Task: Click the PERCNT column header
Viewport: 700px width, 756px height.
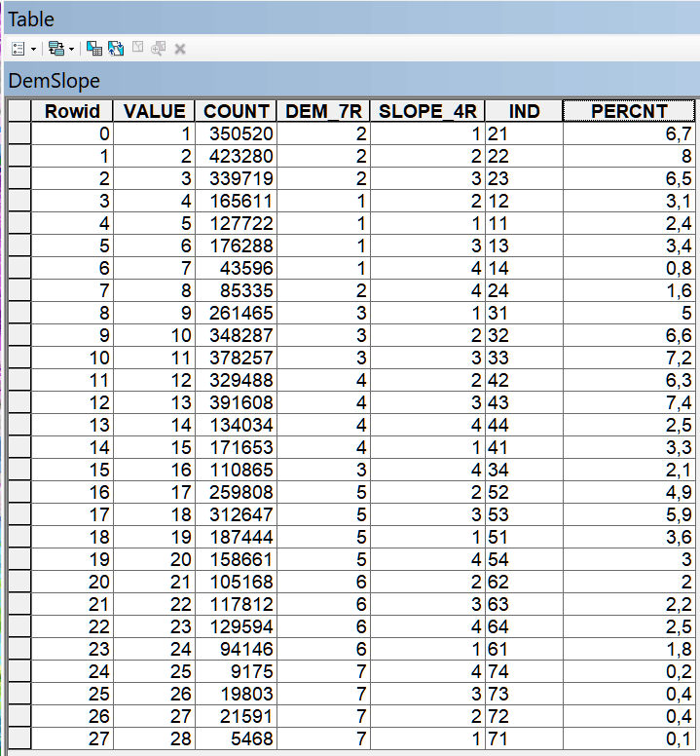Action: [x=628, y=111]
